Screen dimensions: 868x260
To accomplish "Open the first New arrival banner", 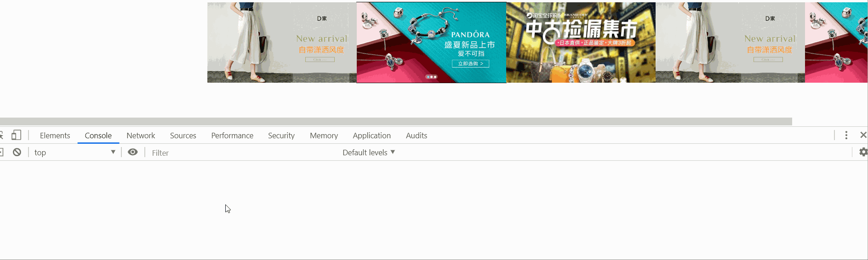I will pyautogui.click(x=282, y=42).
